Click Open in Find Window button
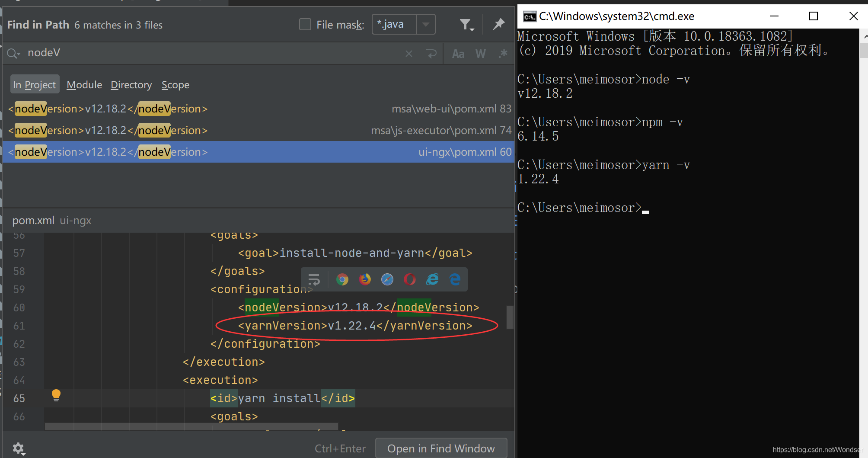The height and width of the screenshot is (458, 868). click(x=441, y=448)
